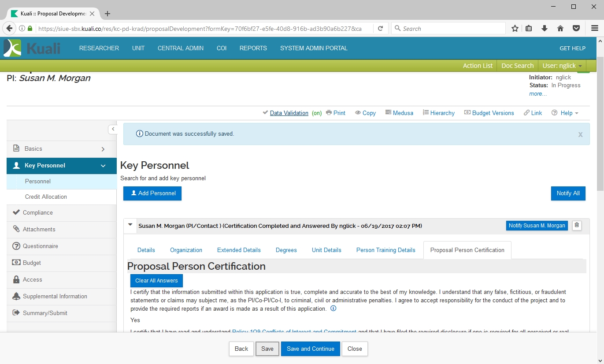
Task: Open Medusa from the document toolbar
Action: (x=399, y=113)
